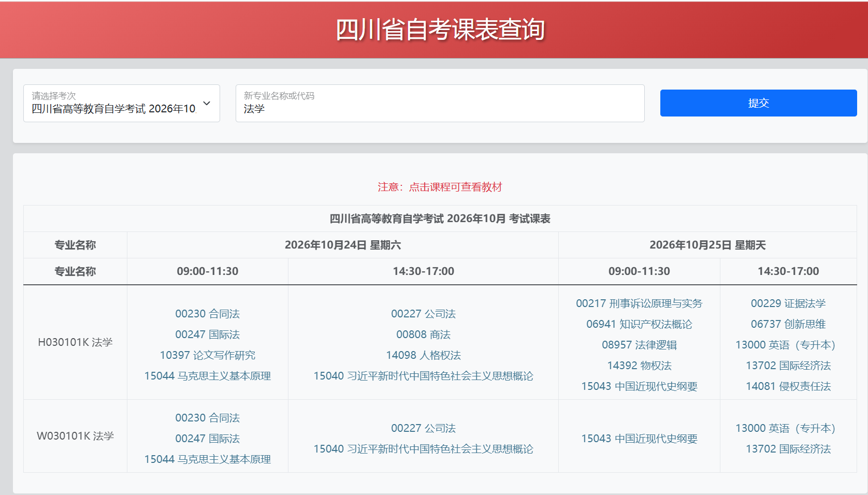This screenshot has height=495, width=868.
Task: Click the W030101K 法学 major cell
Action: point(75,436)
